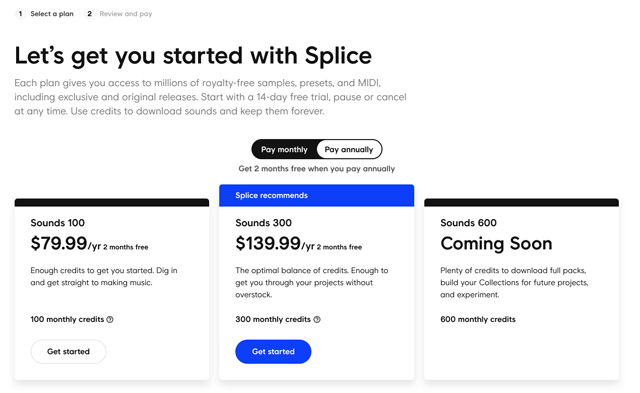The image size is (640, 393).
Task: Select the step 1 circle indicator
Action: (20, 14)
